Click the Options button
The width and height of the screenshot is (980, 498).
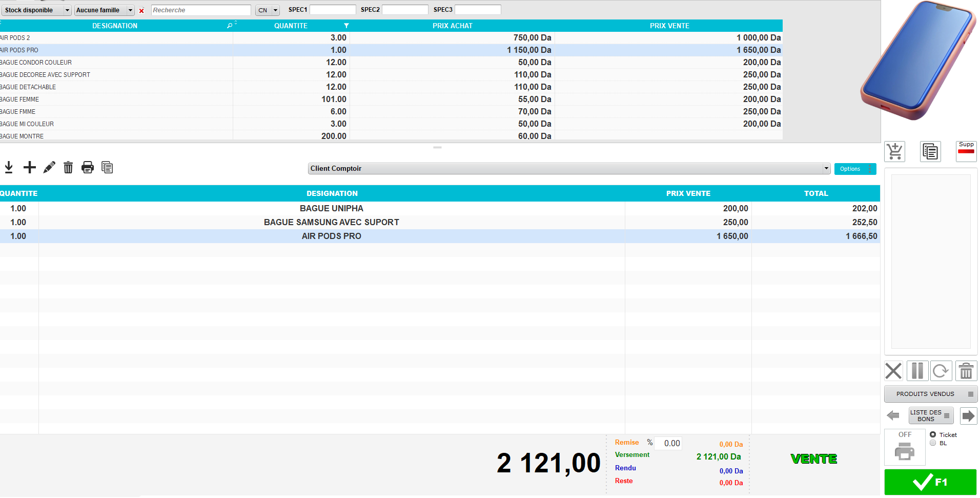point(854,169)
